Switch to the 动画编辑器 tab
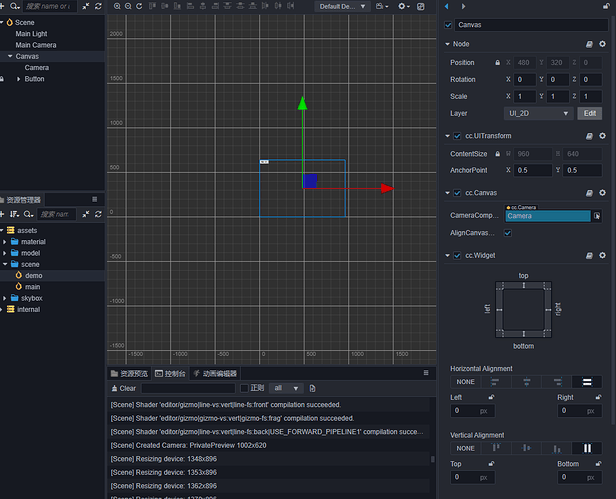The image size is (616, 499). [x=214, y=373]
